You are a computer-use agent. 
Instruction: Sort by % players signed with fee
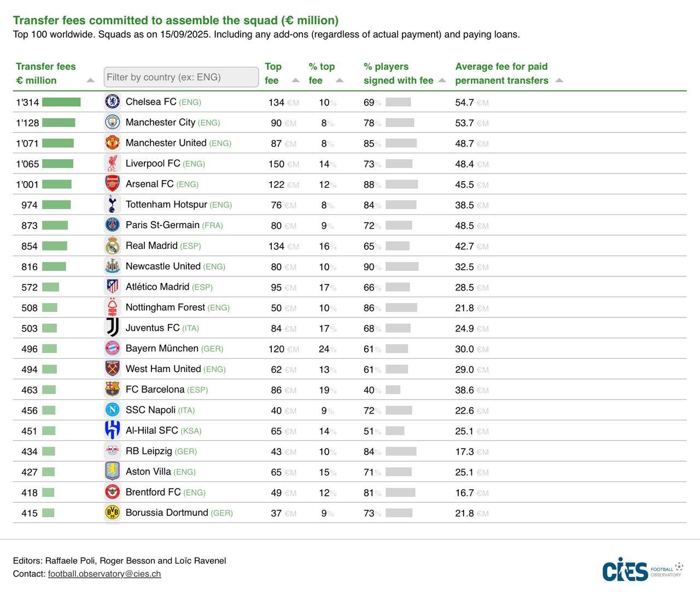pos(442,80)
